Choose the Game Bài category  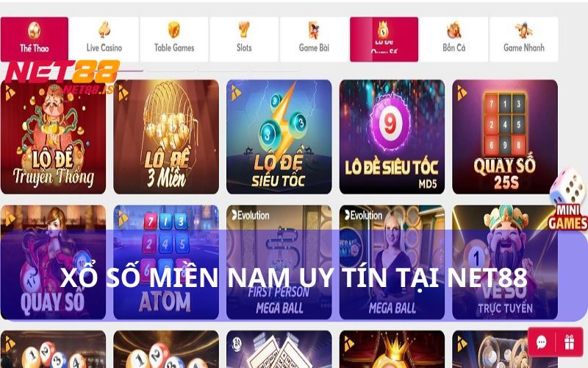[314, 39]
